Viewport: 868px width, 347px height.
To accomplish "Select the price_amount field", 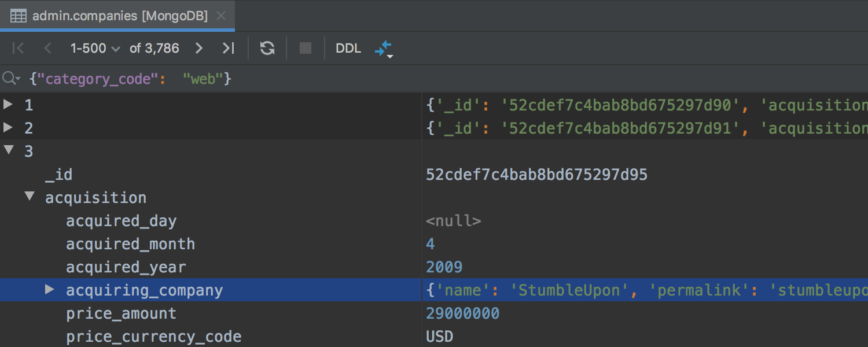I will click(121, 313).
